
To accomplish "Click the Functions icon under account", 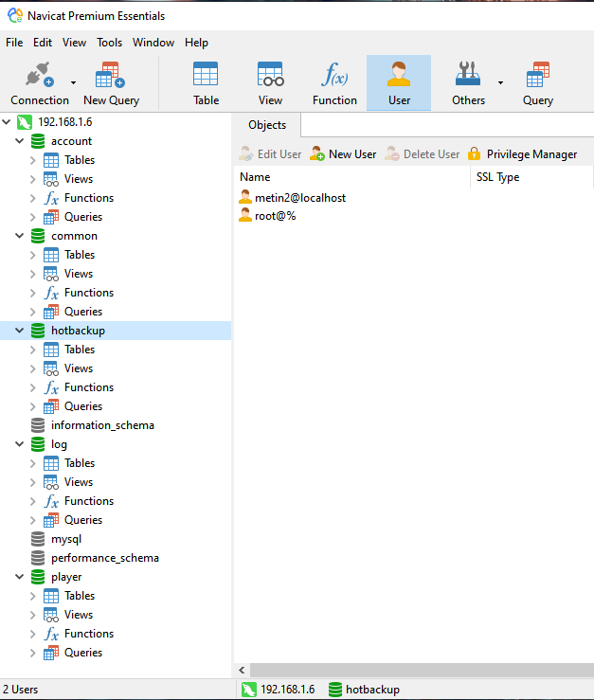I will coord(51,198).
